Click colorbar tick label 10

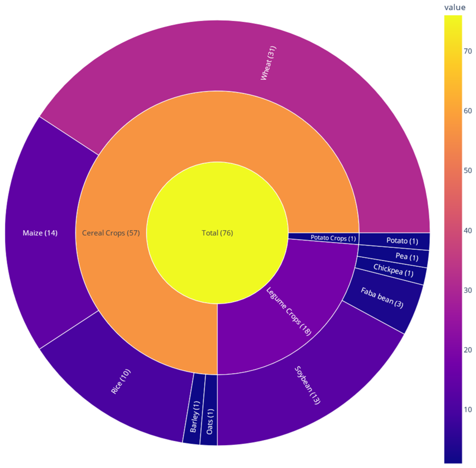point(468,409)
